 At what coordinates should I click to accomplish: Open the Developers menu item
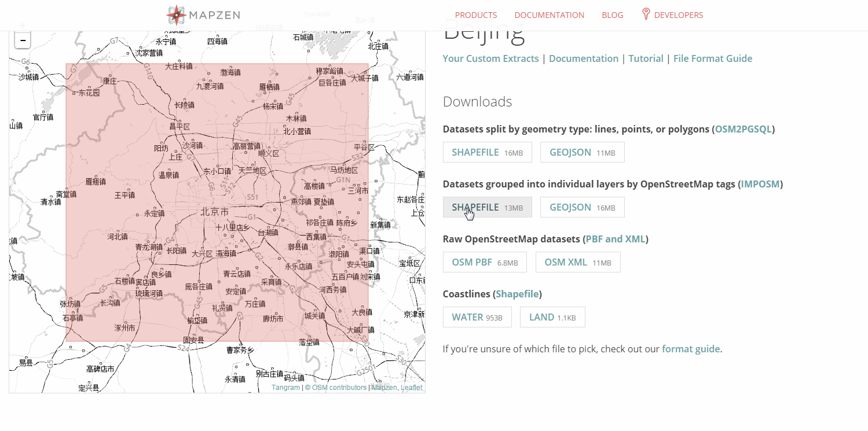[679, 15]
